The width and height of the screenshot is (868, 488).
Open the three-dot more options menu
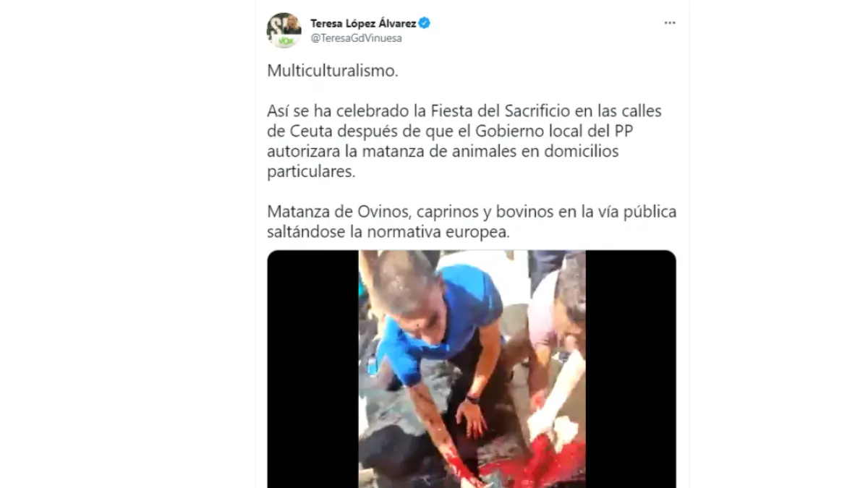click(670, 23)
